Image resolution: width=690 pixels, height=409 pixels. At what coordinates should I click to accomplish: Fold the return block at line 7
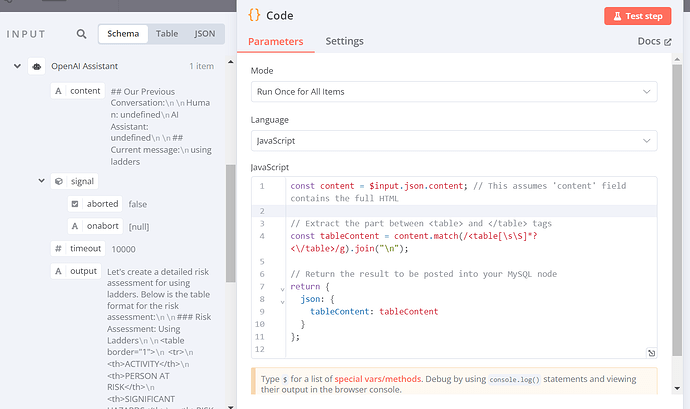tap(283, 289)
